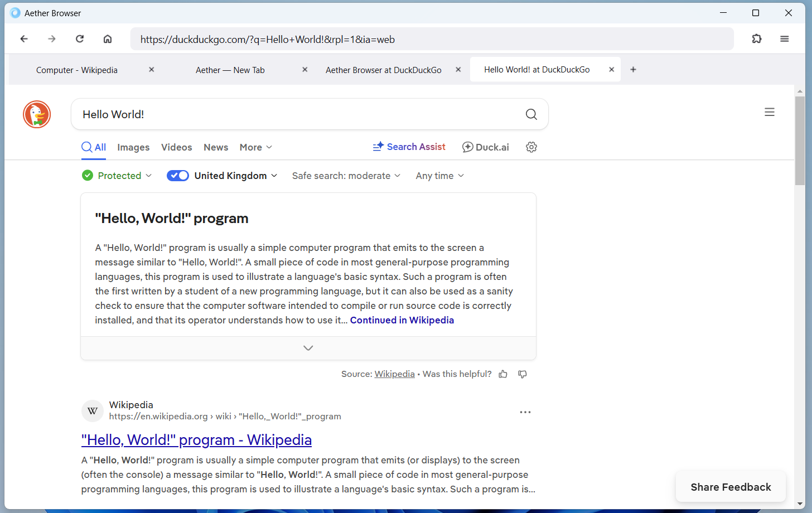This screenshot has width=812, height=513.
Task: Switch to Videos results
Action: (x=177, y=147)
